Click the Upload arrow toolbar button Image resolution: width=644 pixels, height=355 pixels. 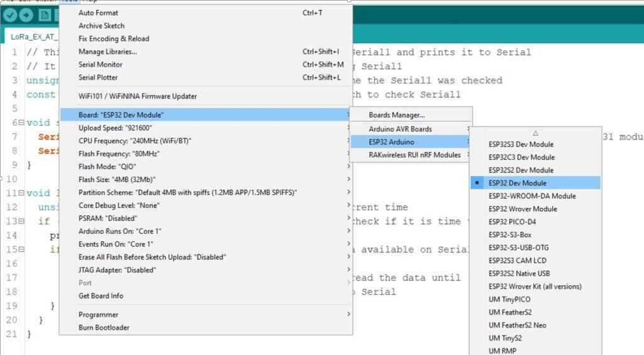[26, 15]
